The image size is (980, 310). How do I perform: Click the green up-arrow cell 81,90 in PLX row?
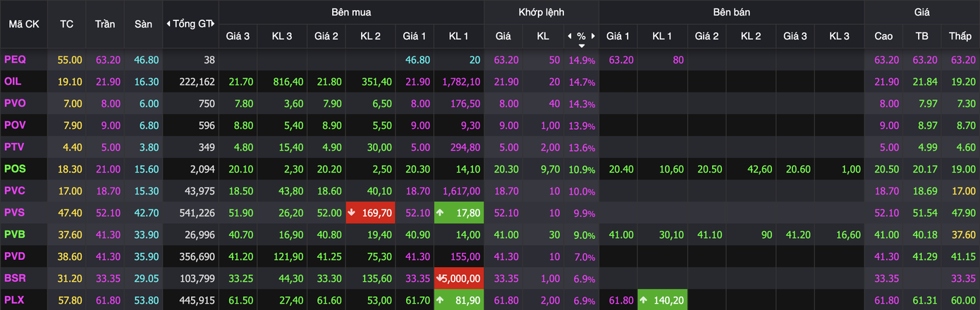(x=458, y=300)
